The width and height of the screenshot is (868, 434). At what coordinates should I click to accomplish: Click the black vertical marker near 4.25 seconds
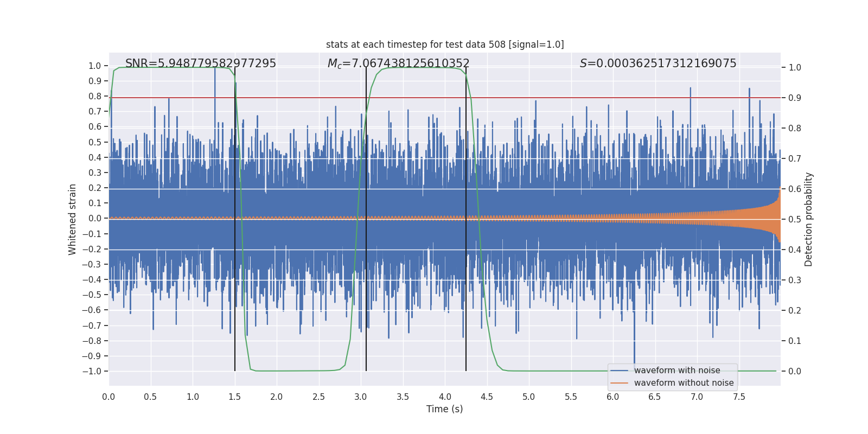pos(466,219)
